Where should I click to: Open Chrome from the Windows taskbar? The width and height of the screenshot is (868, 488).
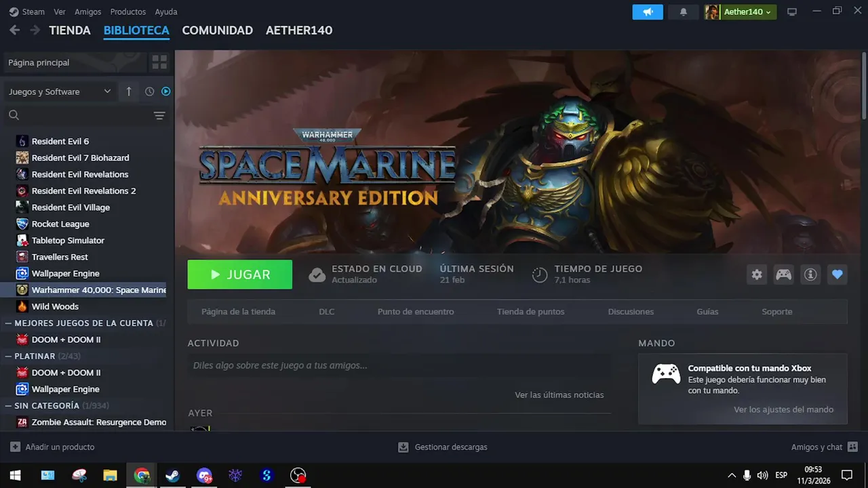point(142,475)
